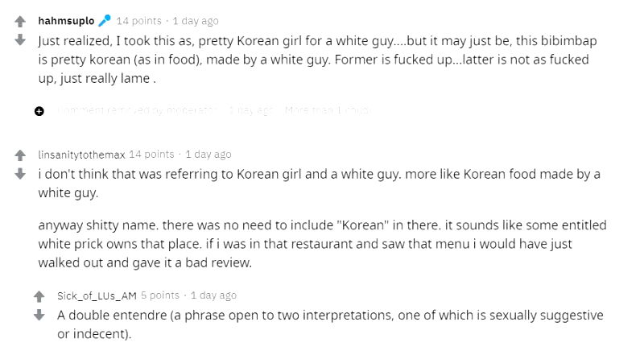
Task: Downvote Sick_of_LUs_AM's double entendre comment
Action: click(39, 315)
